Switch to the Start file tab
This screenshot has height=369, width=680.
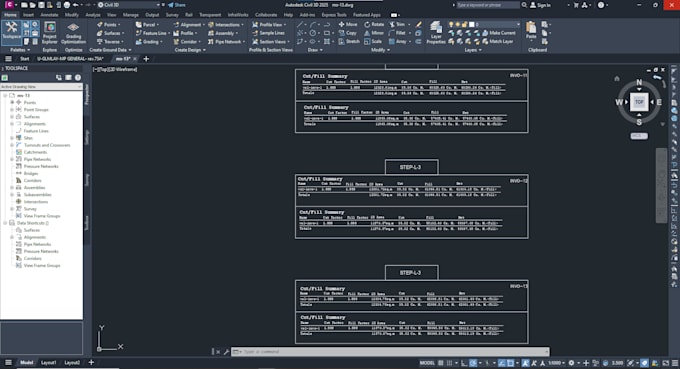(25, 59)
